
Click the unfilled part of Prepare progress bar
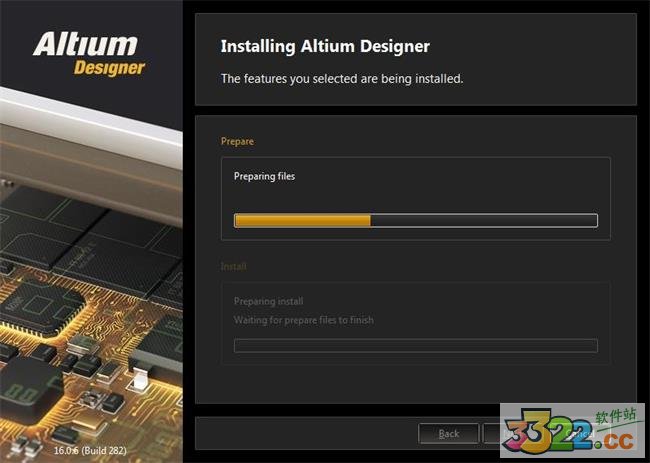coord(484,221)
